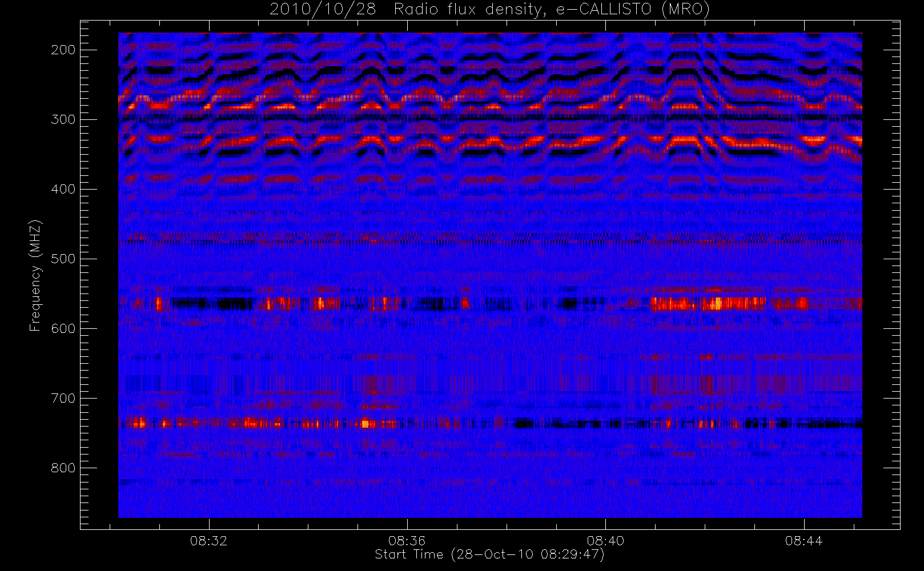The height and width of the screenshot is (571, 924).
Task: Click the 08:32 time tick label
Action: point(208,540)
